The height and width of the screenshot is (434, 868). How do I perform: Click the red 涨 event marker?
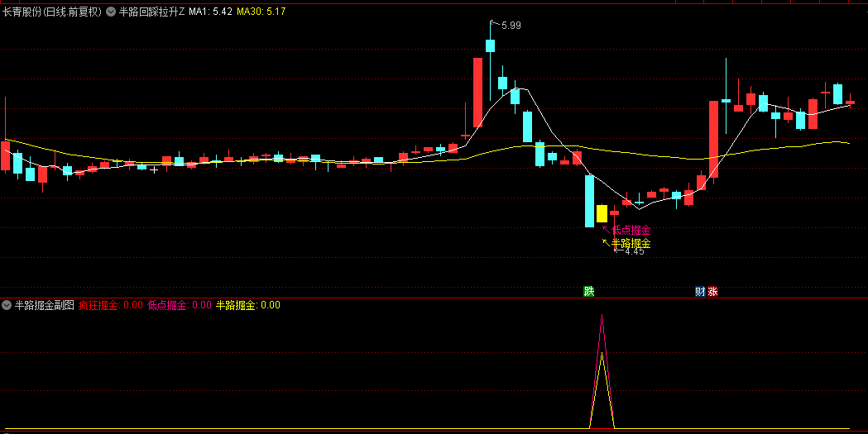(712, 291)
